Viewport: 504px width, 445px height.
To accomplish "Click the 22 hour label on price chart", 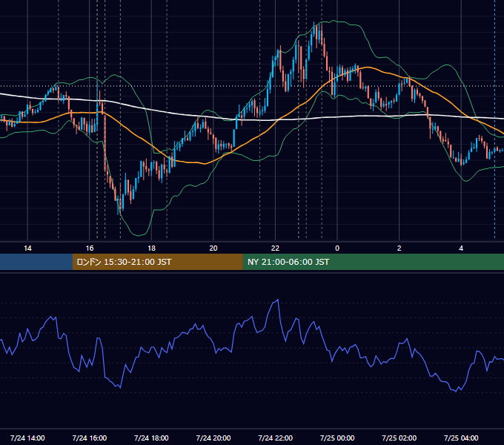I will (275, 248).
